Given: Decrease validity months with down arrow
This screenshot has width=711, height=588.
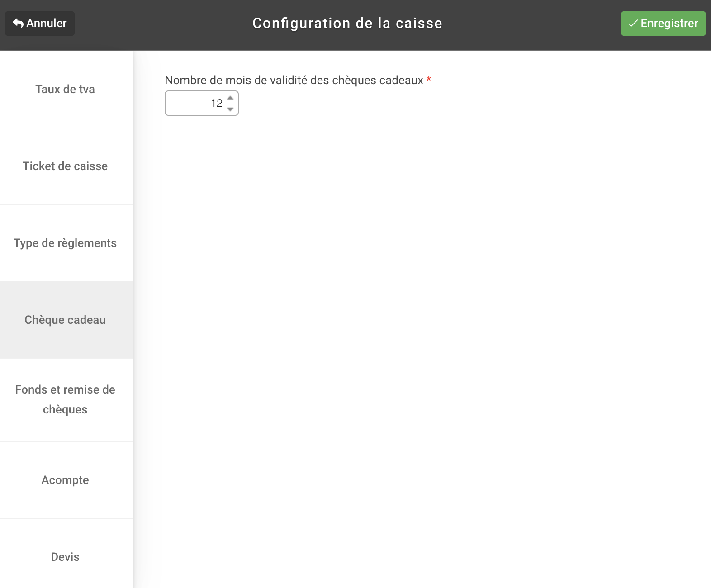Looking at the screenshot, I should click(x=230, y=109).
